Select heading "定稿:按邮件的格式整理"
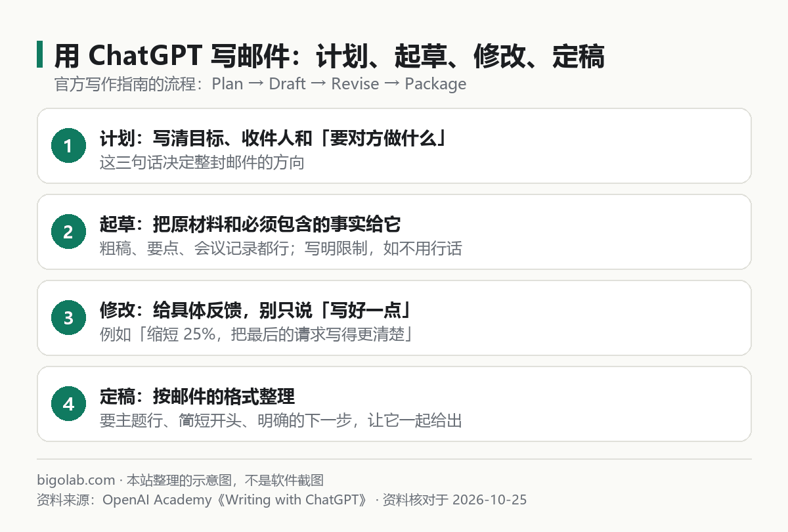The image size is (788, 532). pyautogui.click(x=198, y=397)
